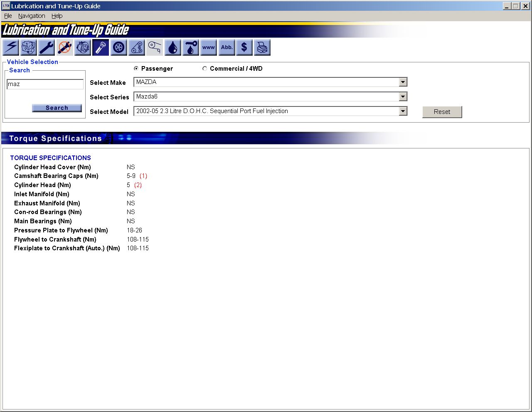Click the drive belt pulleys icon
532x412 pixels.
coord(137,47)
